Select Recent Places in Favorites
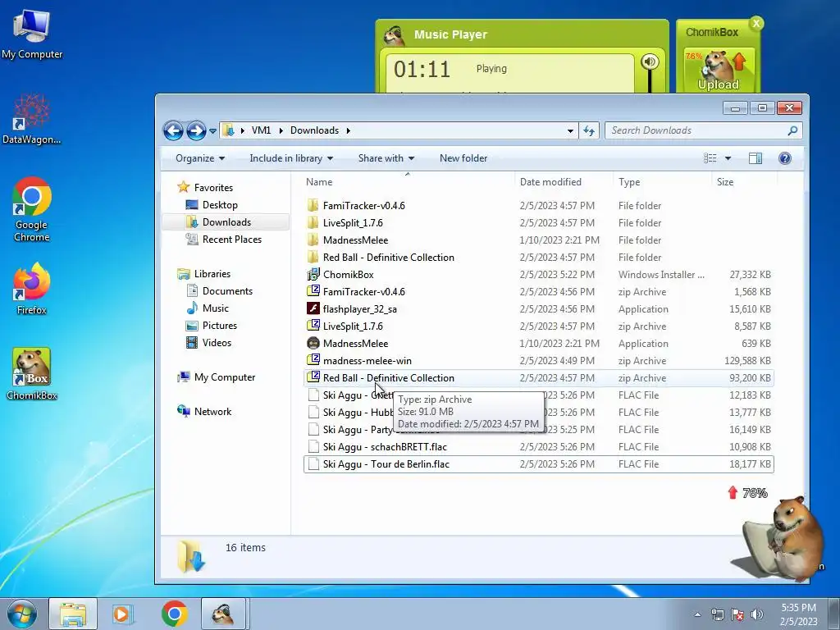This screenshot has width=840, height=630. coord(232,240)
